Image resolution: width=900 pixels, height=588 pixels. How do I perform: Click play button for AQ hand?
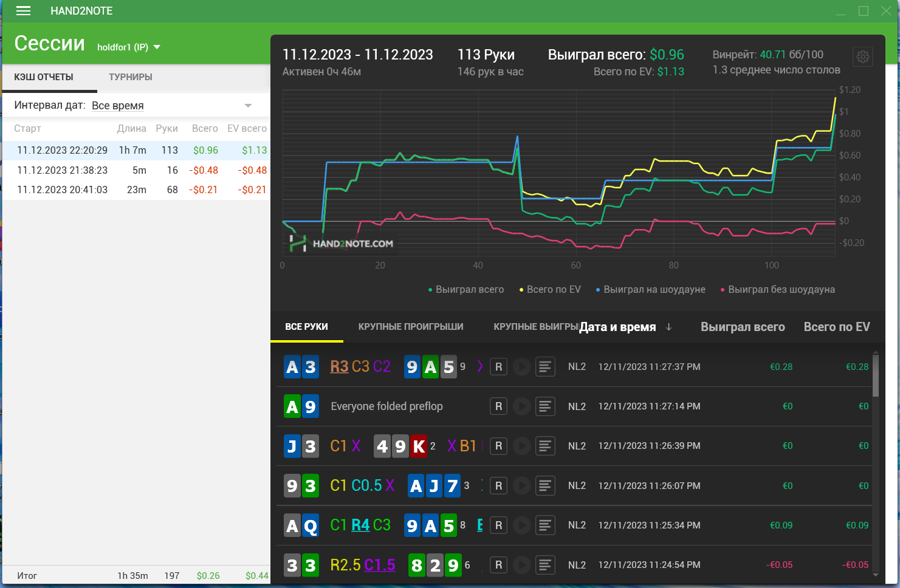pyautogui.click(x=521, y=525)
